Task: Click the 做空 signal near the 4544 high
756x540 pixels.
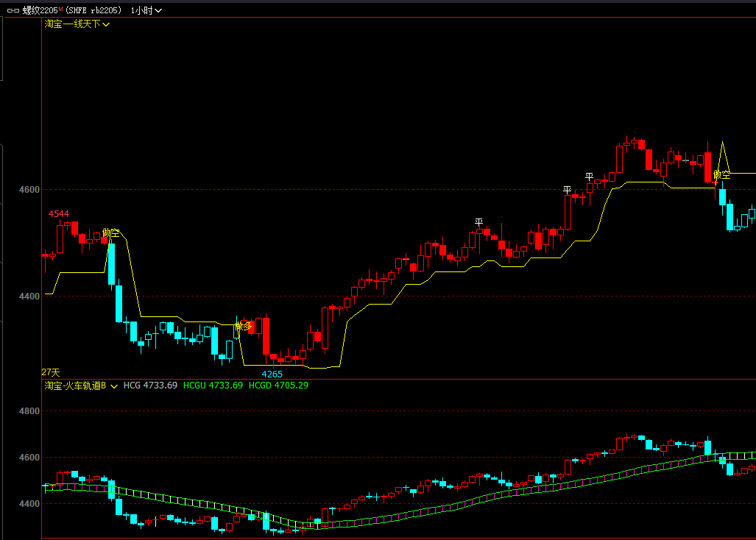Action: (111, 233)
